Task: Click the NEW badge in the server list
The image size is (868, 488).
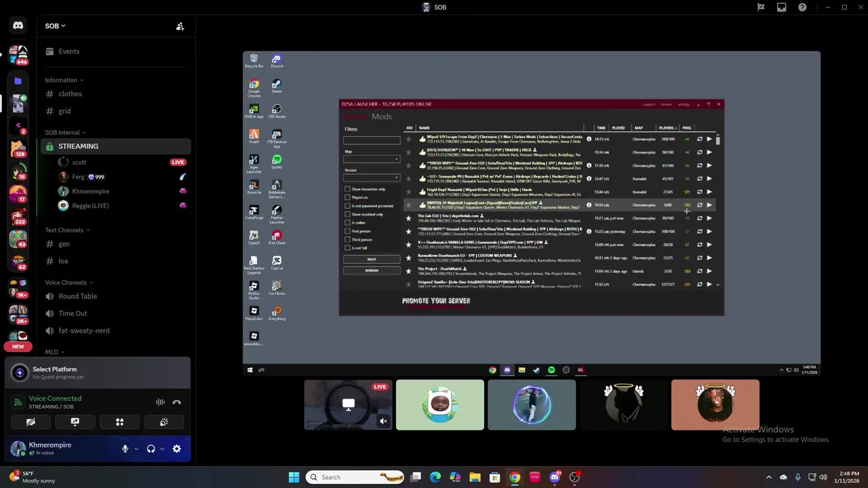Action: 18,346
